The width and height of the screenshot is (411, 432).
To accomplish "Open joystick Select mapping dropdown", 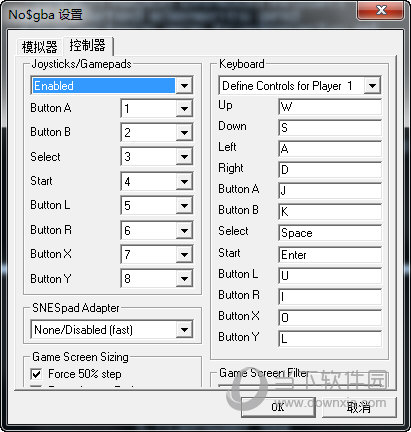I will (x=157, y=157).
